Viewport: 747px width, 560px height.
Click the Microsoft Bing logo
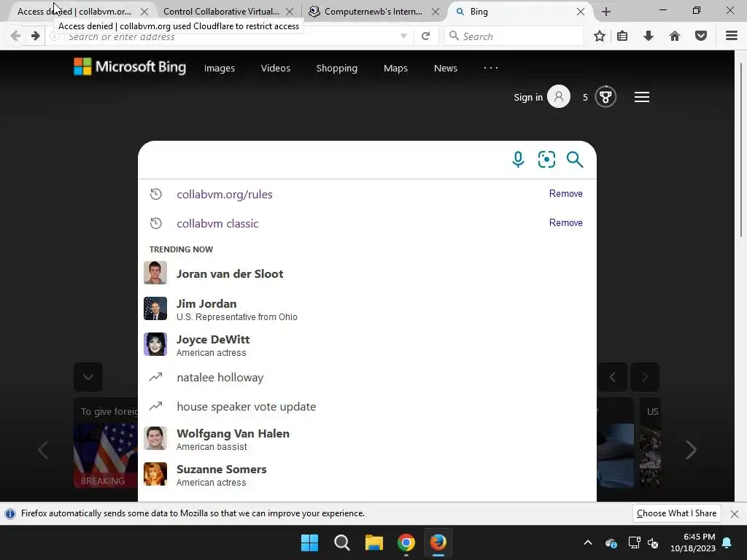pyautogui.click(x=130, y=67)
